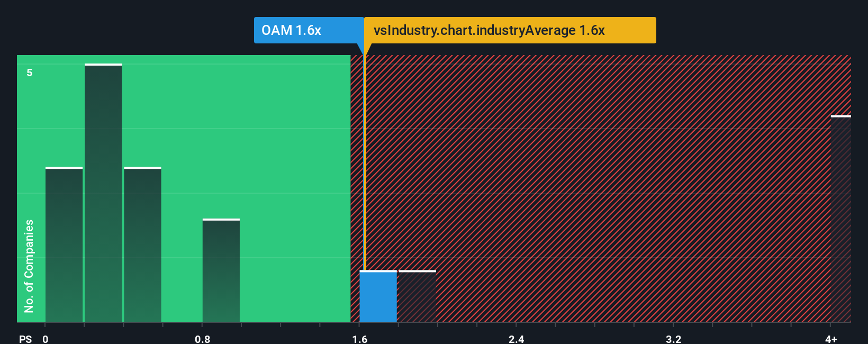Viewport: 868px width, 344px height.
Task: Click the No. of Companies axis title
Action: click(x=29, y=266)
